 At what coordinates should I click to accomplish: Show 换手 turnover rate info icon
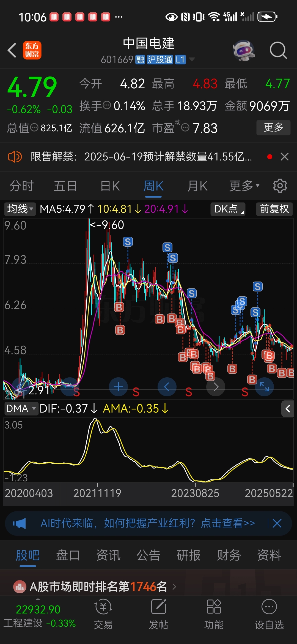[107, 105]
